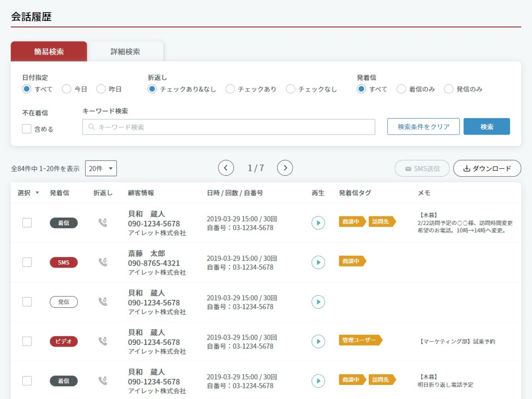Select checkbox for 斎藤 太郎 row
The height and width of the screenshot is (399, 532).
point(27,262)
